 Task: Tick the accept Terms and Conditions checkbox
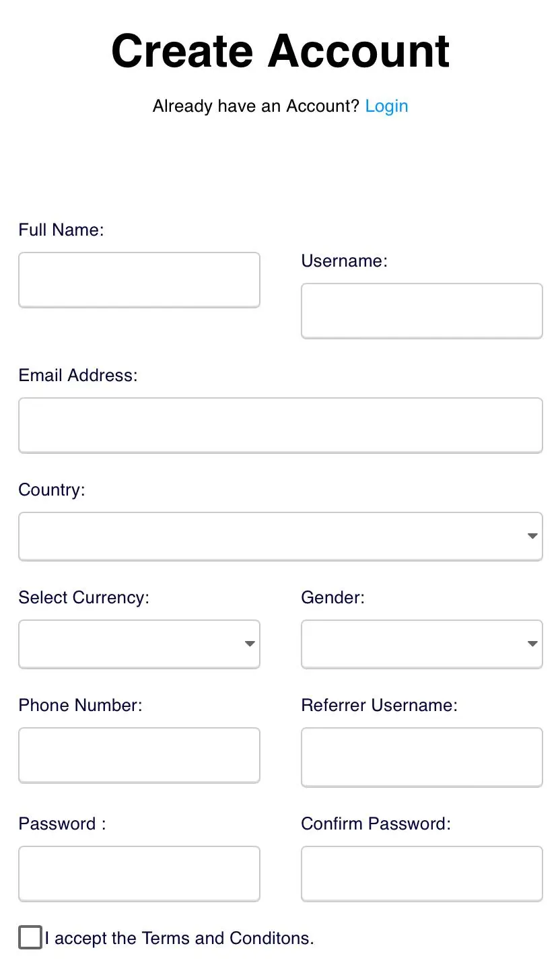[x=30, y=937]
